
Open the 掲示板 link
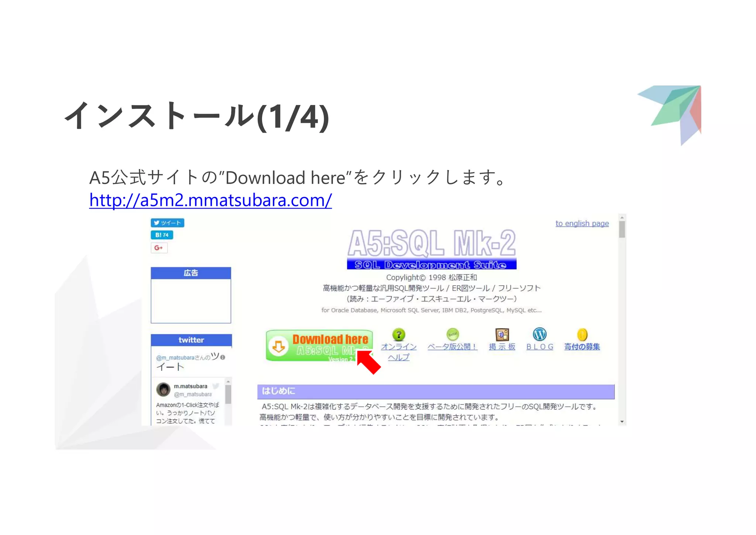point(502,347)
